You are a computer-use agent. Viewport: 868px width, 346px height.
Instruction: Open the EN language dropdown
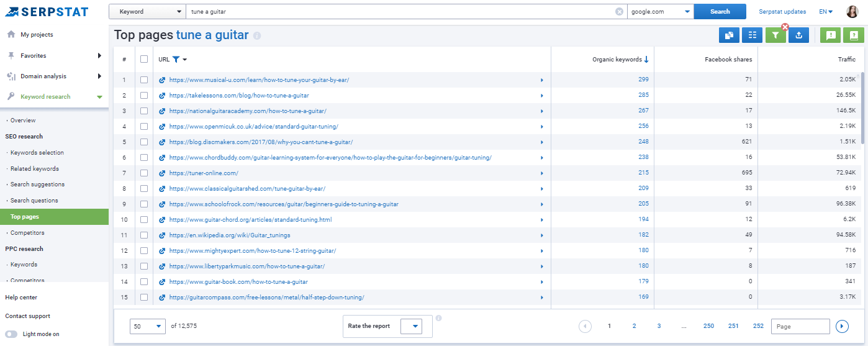tap(826, 12)
